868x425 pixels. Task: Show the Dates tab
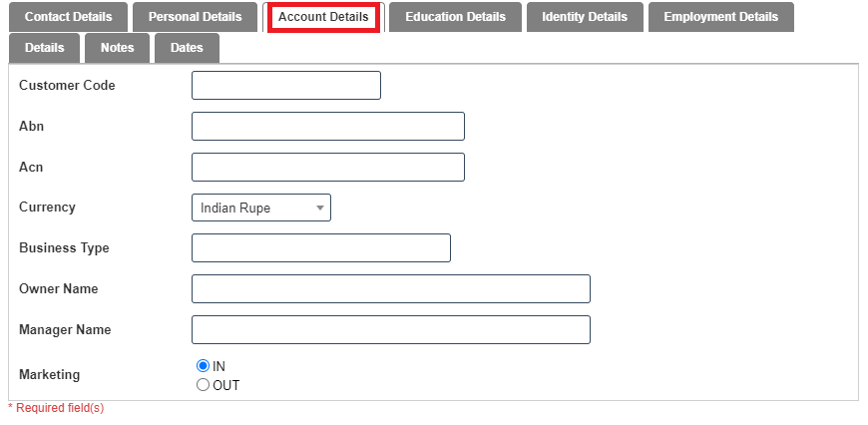click(187, 48)
